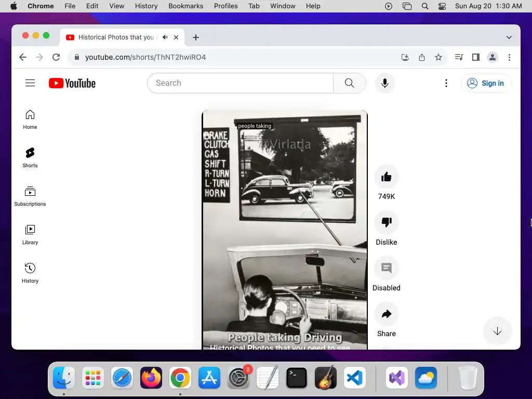Click the Sign in button
Viewport: 532px width, 399px height.
(x=486, y=83)
